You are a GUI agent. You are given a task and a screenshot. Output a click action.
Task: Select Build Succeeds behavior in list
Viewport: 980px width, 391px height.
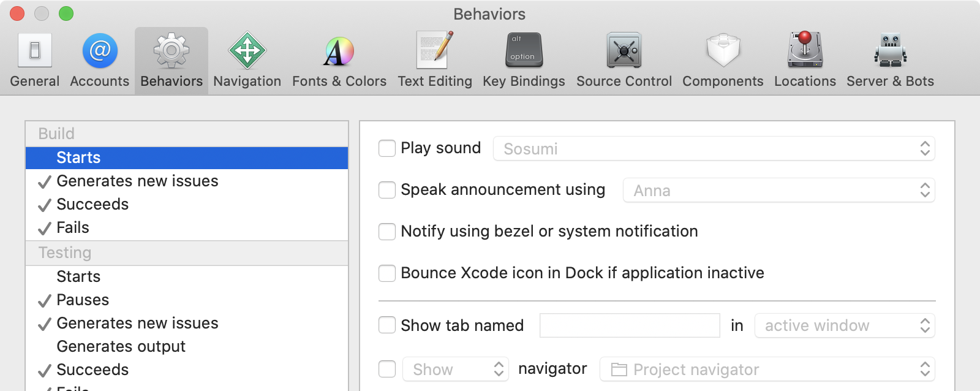coord(92,205)
